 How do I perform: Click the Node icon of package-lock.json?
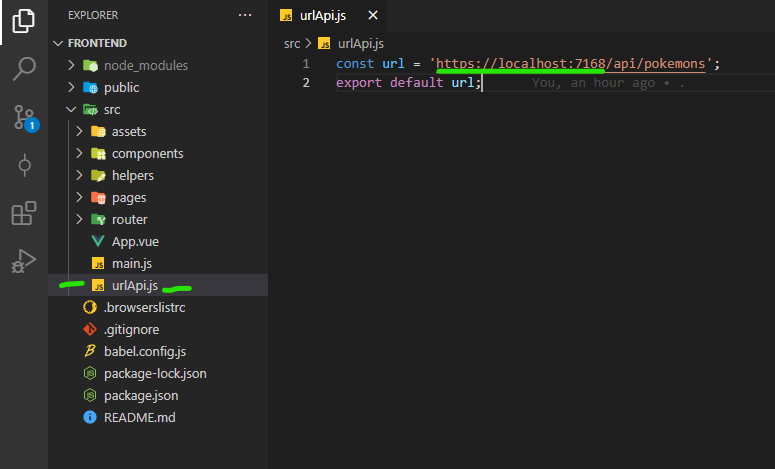(90, 373)
